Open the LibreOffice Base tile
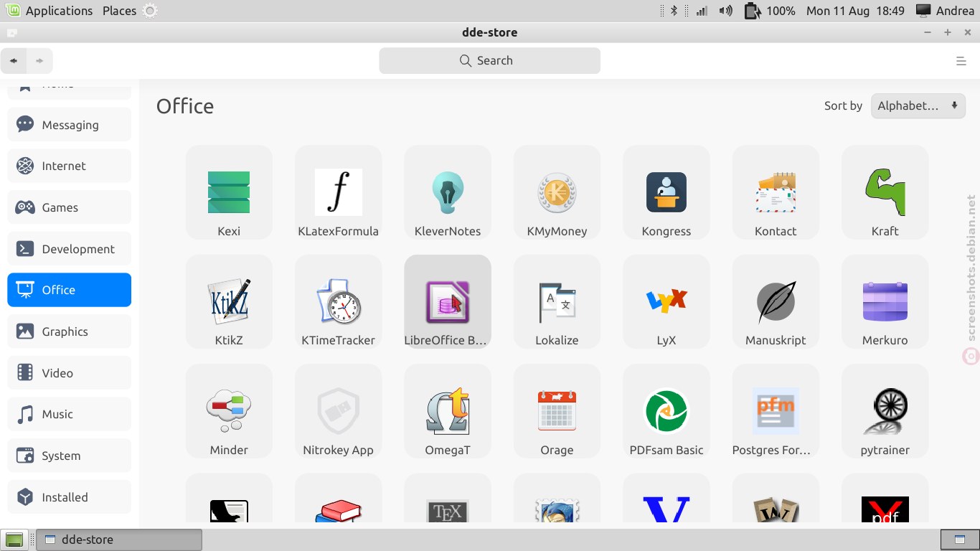The height and width of the screenshot is (551, 980). coord(448,301)
